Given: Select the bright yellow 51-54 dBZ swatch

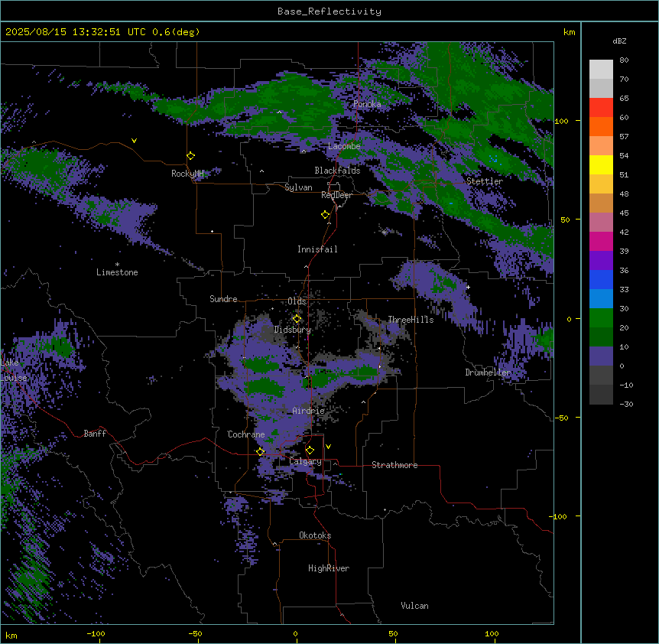Looking at the screenshot, I should 601,164.
